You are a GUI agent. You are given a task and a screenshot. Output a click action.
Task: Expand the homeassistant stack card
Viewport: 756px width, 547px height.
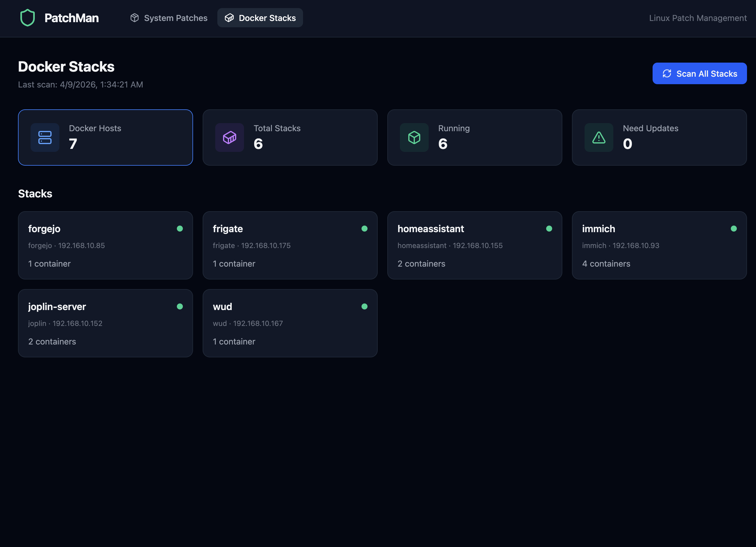(x=475, y=246)
